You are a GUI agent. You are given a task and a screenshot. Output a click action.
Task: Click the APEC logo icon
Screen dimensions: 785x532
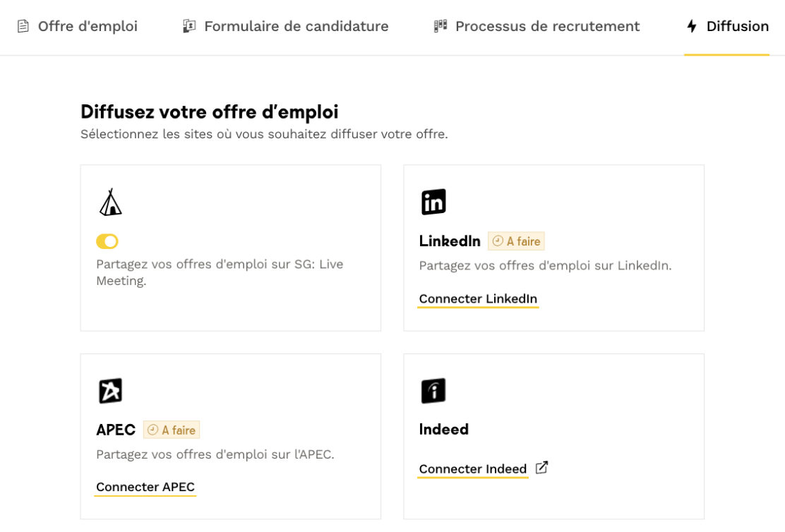point(110,391)
